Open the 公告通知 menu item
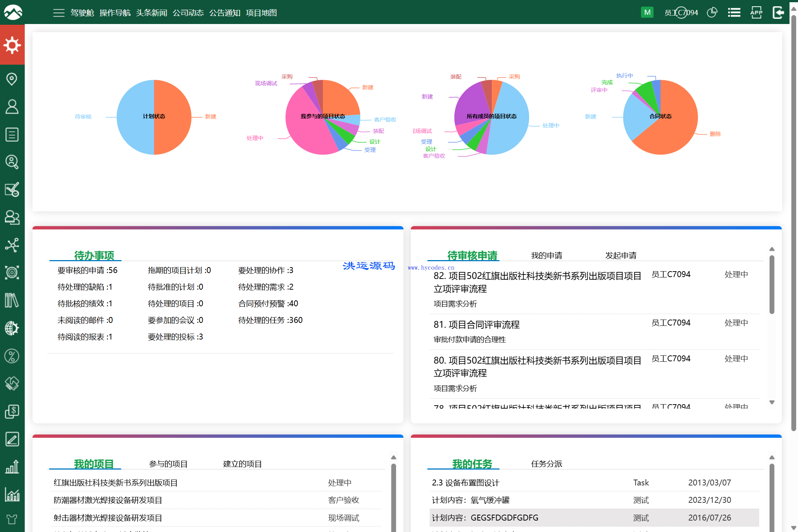Image resolution: width=798 pixels, height=532 pixels. click(225, 13)
